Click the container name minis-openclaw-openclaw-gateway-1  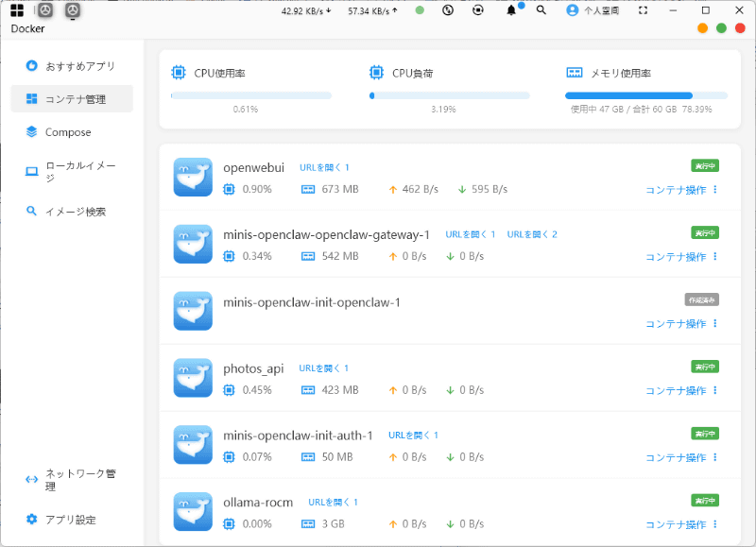pos(326,234)
